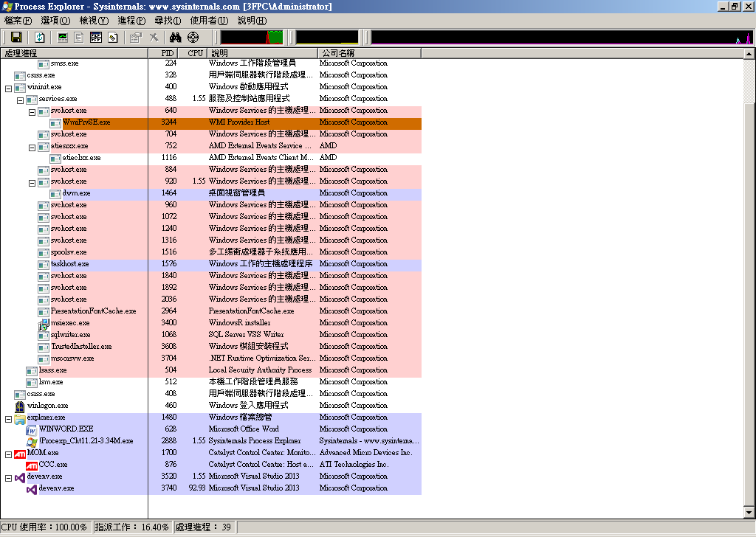
Task: Select the MOM.exe ATI icon
Action: click(x=20, y=454)
